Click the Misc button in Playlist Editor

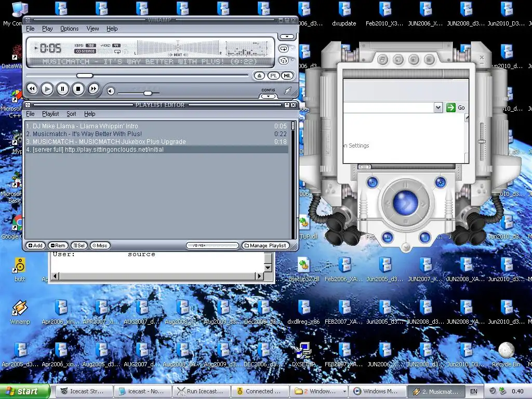pyautogui.click(x=100, y=245)
